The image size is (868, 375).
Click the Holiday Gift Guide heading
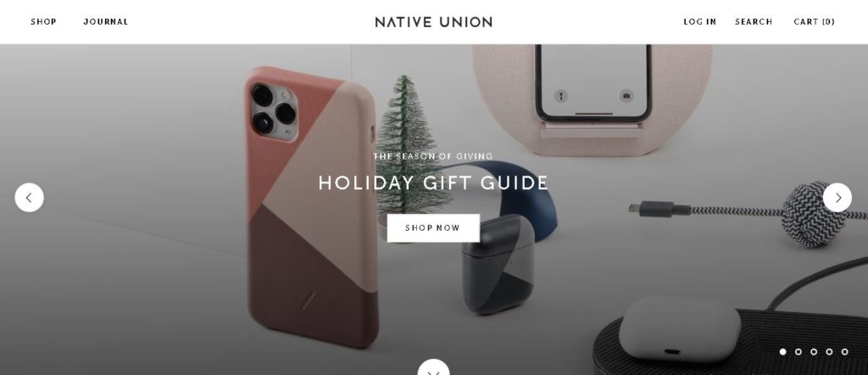tap(433, 182)
